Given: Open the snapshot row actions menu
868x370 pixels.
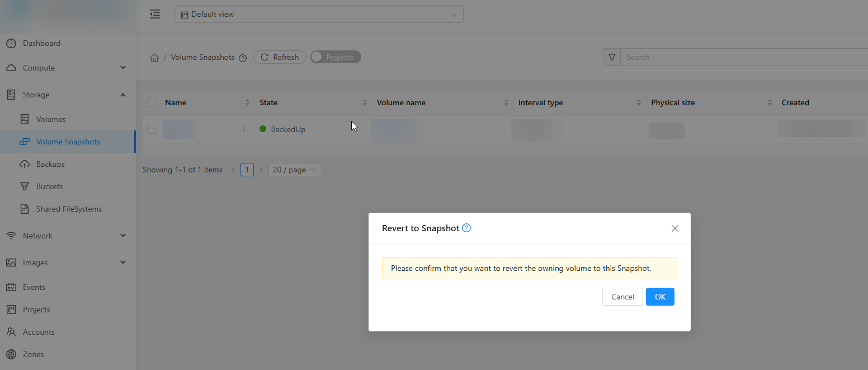Looking at the screenshot, I should coord(243,129).
